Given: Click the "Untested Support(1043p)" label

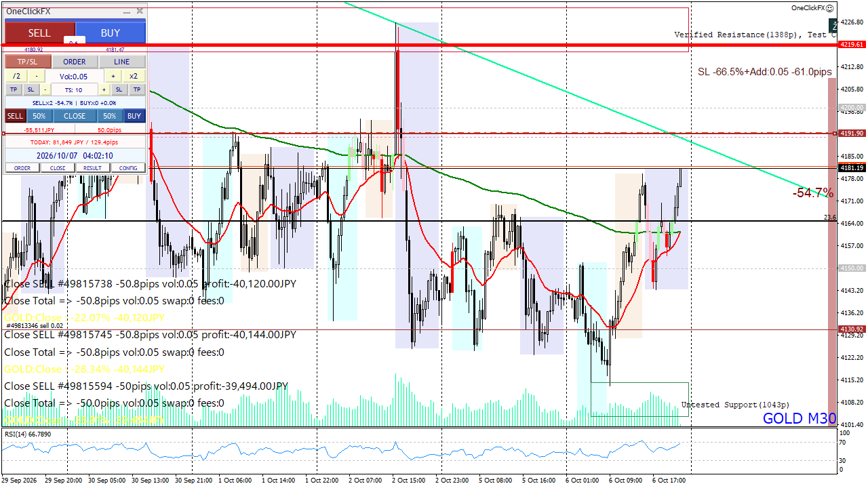Looking at the screenshot, I should (x=736, y=405).
